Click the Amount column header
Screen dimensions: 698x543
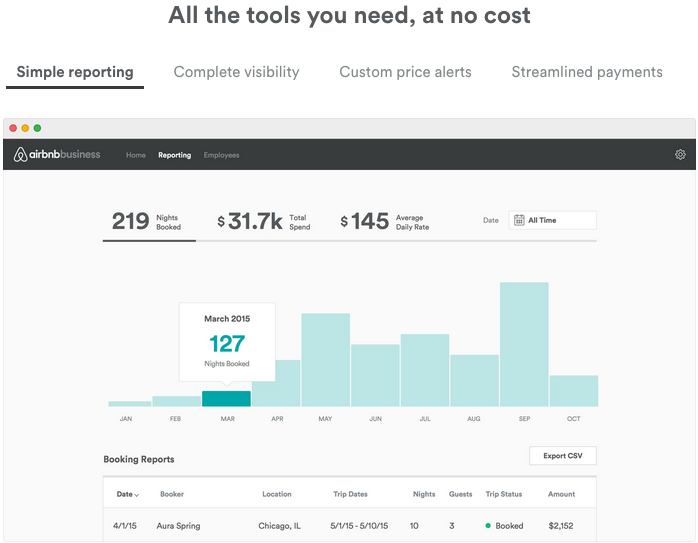[561, 494]
